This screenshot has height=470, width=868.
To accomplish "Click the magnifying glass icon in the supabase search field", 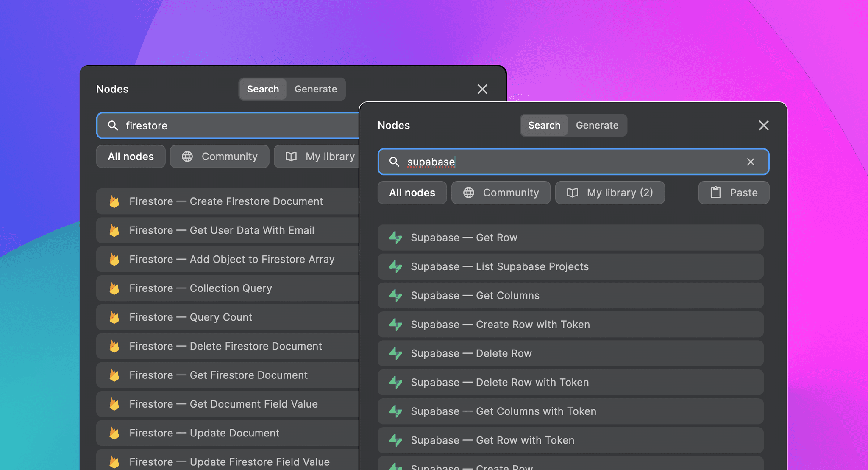I will pyautogui.click(x=395, y=162).
